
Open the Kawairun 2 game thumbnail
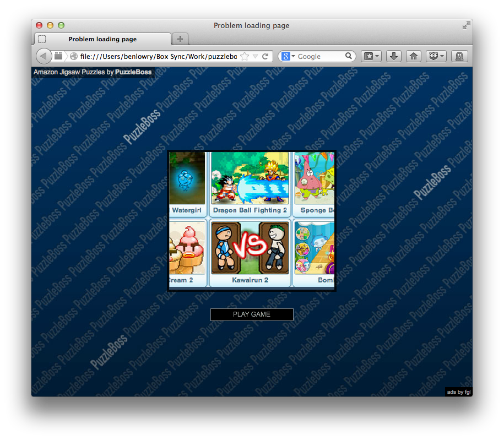click(250, 248)
